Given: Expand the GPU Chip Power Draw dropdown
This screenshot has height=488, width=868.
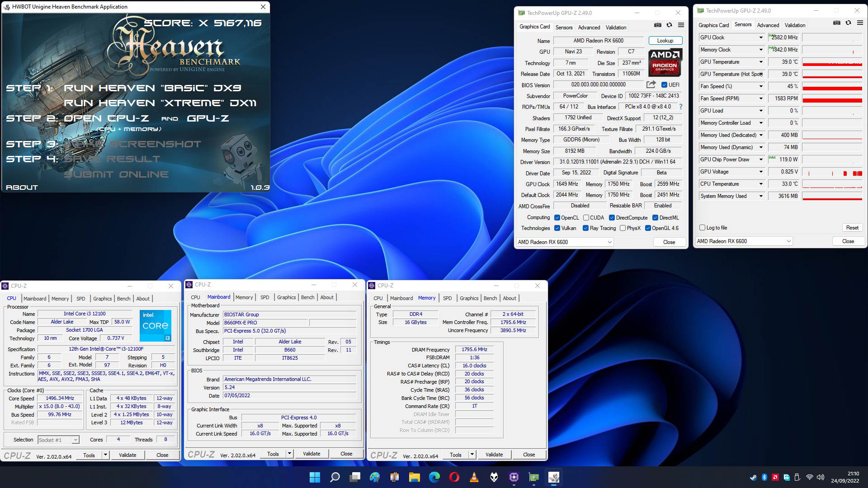Looking at the screenshot, I should tap(761, 160).
